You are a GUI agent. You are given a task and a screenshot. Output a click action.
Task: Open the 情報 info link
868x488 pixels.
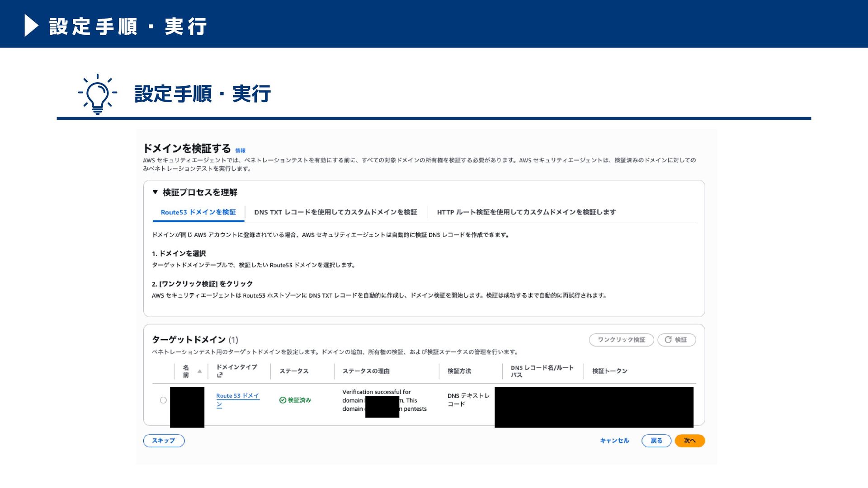click(240, 150)
